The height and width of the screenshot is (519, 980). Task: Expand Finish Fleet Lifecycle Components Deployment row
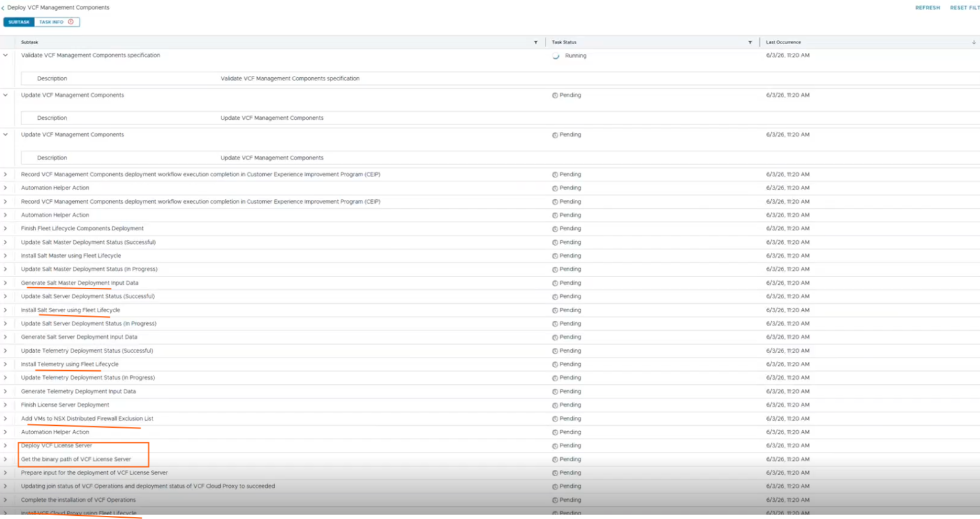pyautogui.click(x=6, y=229)
